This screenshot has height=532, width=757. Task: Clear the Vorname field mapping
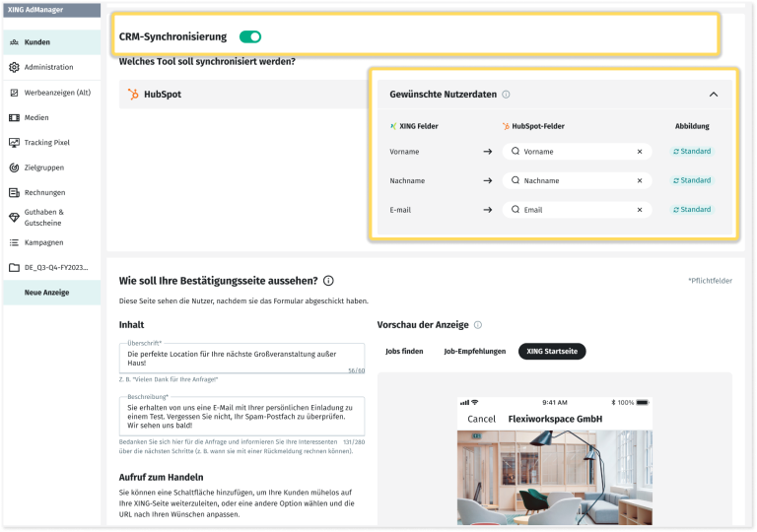click(x=640, y=152)
